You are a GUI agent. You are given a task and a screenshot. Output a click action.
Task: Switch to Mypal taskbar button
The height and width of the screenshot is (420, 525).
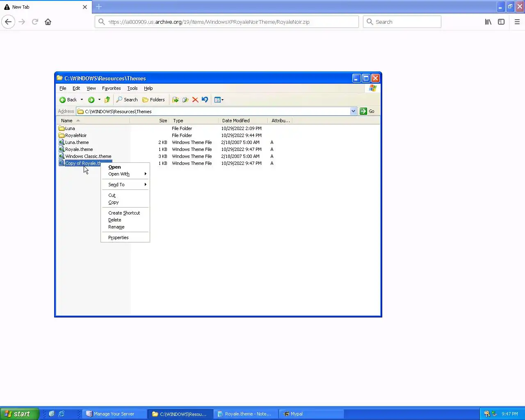pos(312,414)
